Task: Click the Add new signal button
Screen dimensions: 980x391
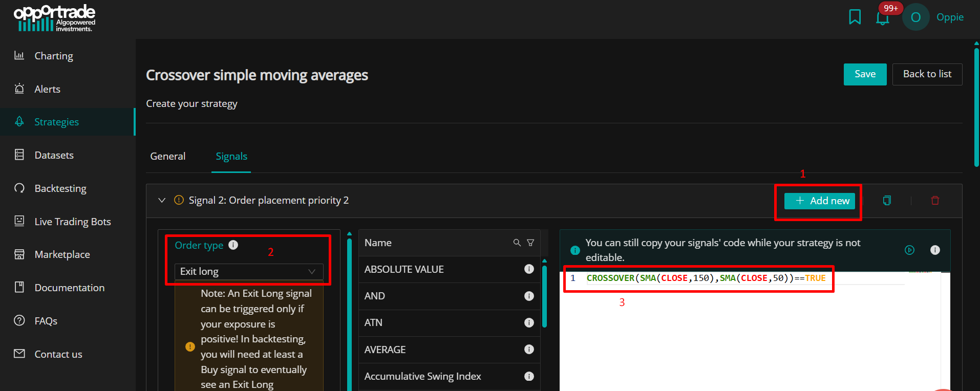Action: [x=820, y=201]
